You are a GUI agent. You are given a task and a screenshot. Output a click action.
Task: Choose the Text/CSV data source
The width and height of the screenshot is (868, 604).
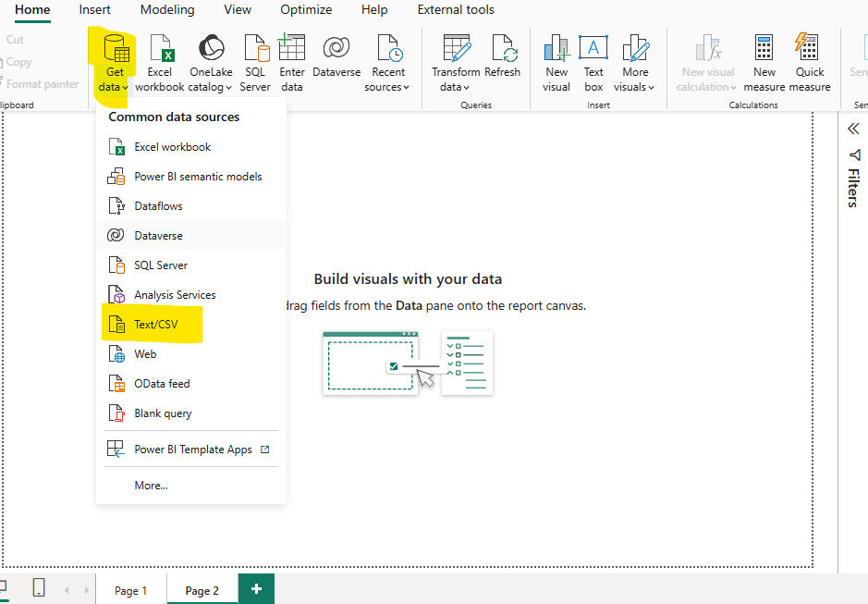tap(191, 324)
